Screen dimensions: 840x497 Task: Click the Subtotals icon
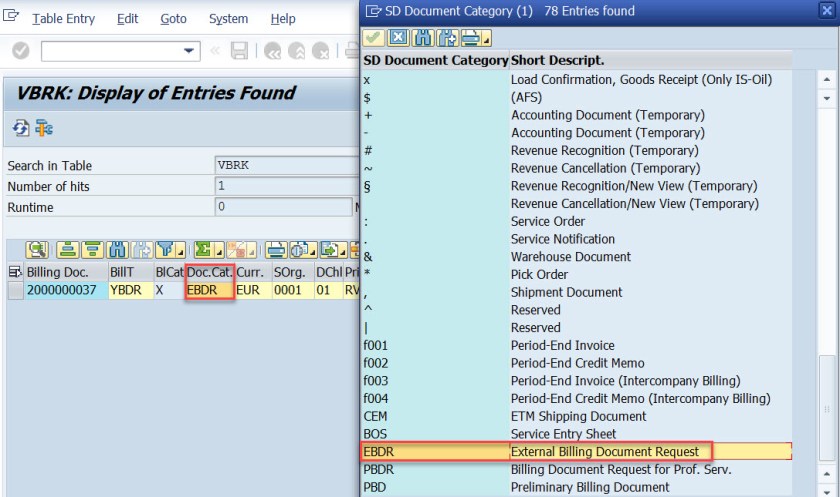click(x=236, y=250)
